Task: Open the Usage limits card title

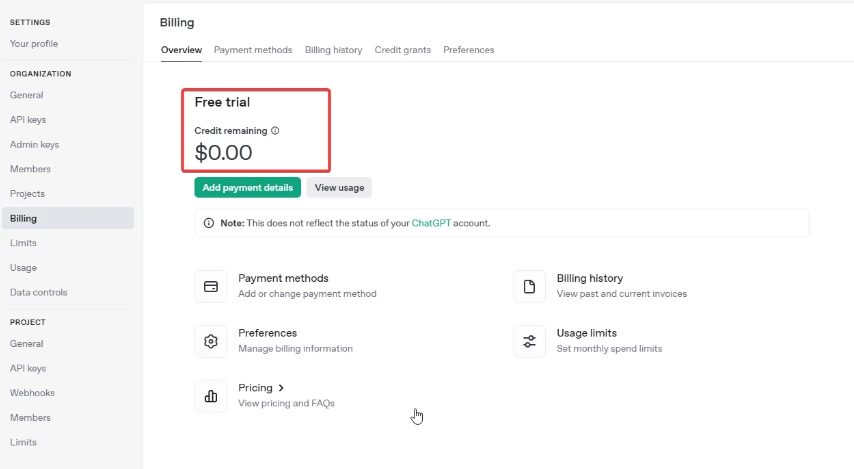Action: click(x=587, y=333)
